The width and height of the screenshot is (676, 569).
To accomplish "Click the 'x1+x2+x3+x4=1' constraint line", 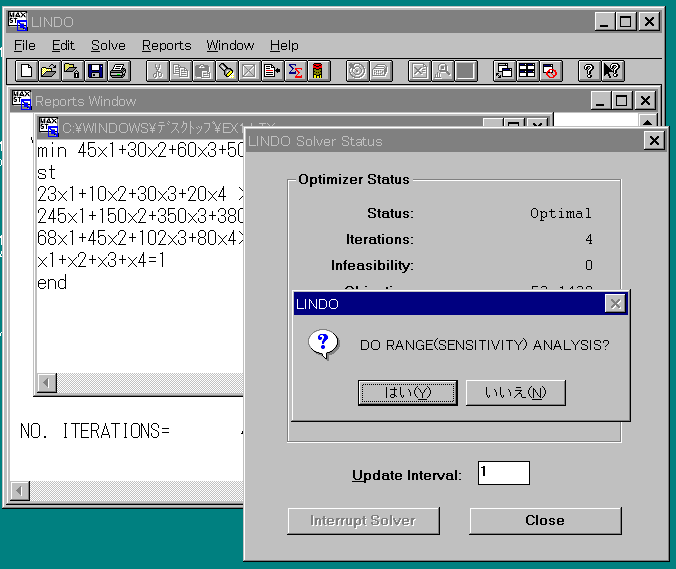I will point(101,260).
